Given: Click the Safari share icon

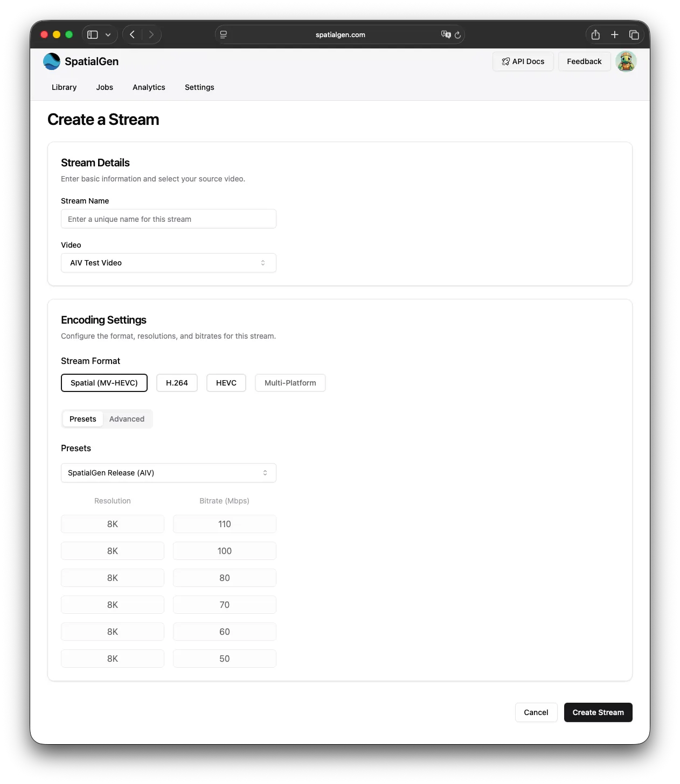Looking at the screenshot, I should (x=595, y=35).
